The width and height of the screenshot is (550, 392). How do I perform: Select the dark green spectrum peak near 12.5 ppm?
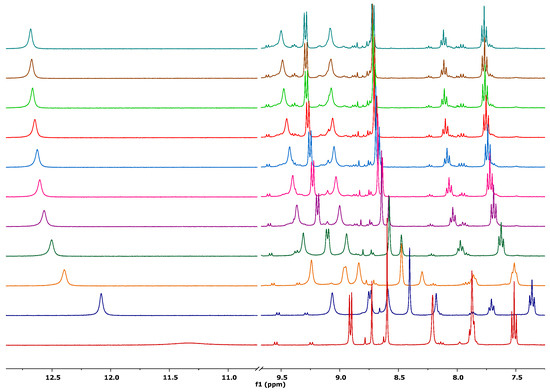(52, 248)
